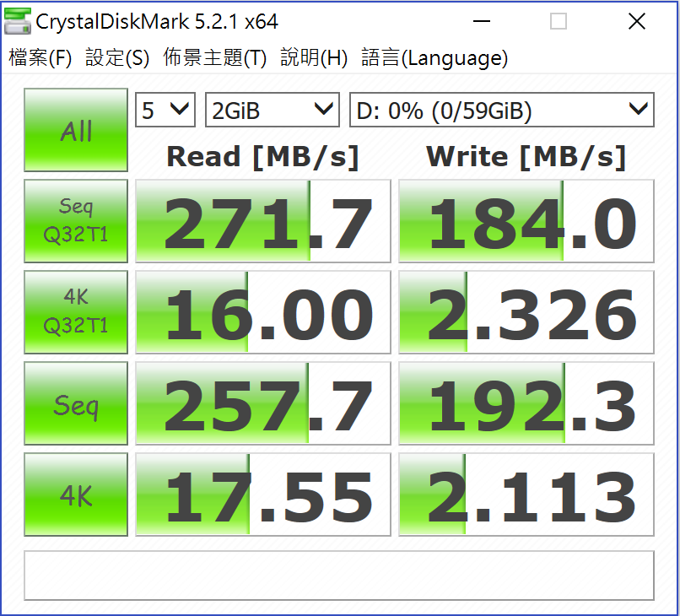This screenshot has width=680, height=616.
Task: Close the CrystalDiskMark window
Action: pos(637,21)
